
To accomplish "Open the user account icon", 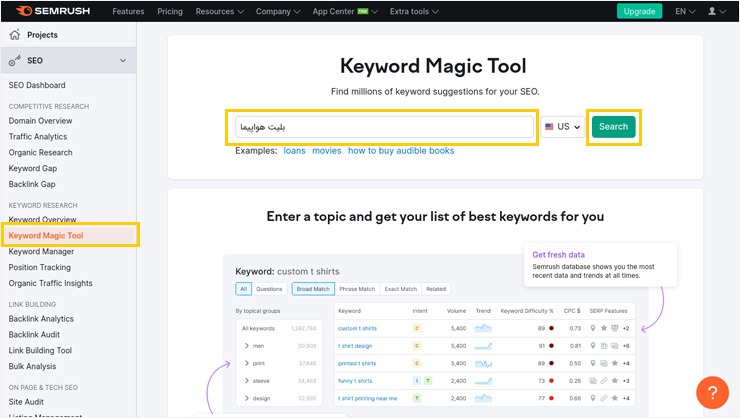I will (x=712, y=11).
